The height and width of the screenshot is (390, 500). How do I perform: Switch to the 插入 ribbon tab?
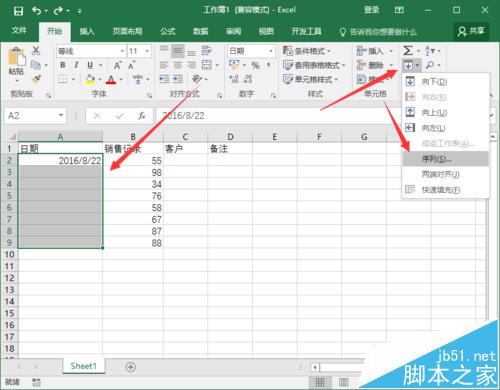pyautogui.click(x=87, y=31)
